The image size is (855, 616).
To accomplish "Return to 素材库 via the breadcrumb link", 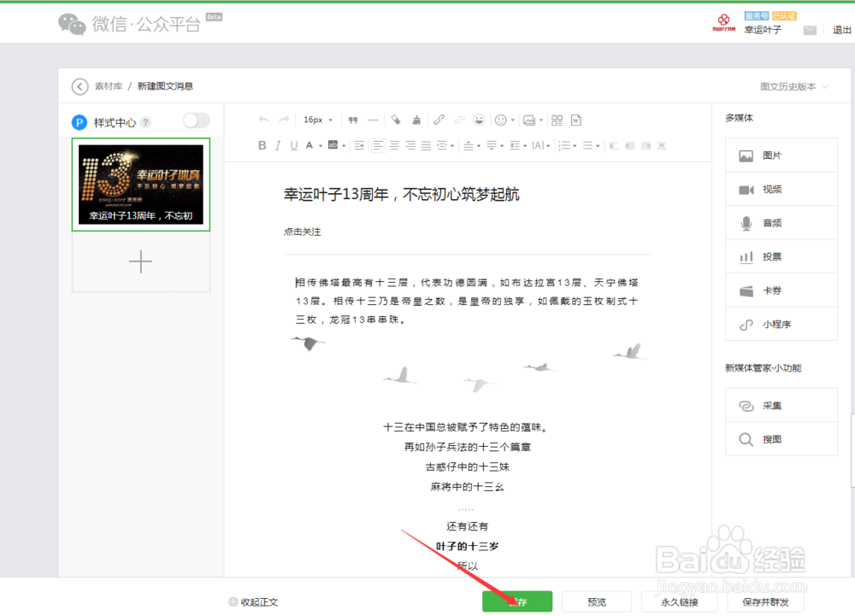I will [x=108, y=86].
